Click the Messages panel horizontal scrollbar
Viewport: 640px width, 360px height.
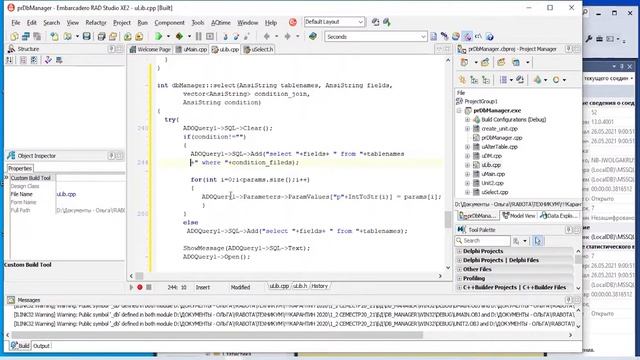click(x=217, y=335)
